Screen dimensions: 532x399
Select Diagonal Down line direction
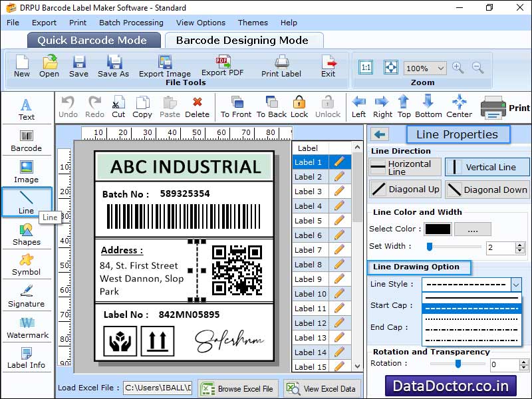coord(487,190)
